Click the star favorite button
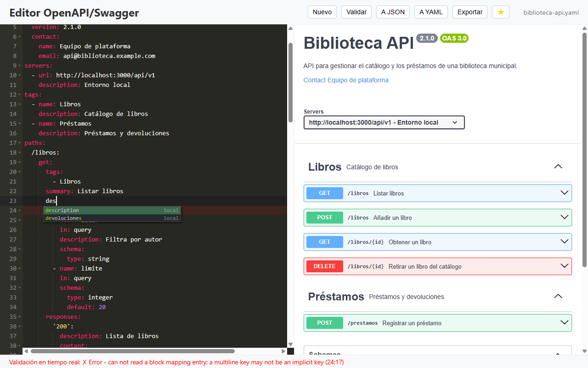588x368 pixels. 500,12
